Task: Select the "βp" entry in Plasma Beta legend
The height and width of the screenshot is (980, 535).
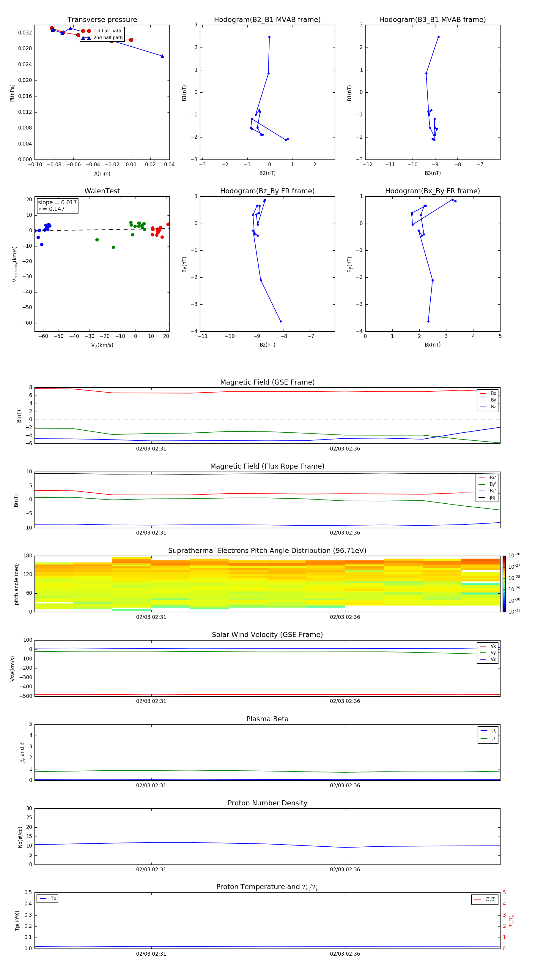Action: 488,731
